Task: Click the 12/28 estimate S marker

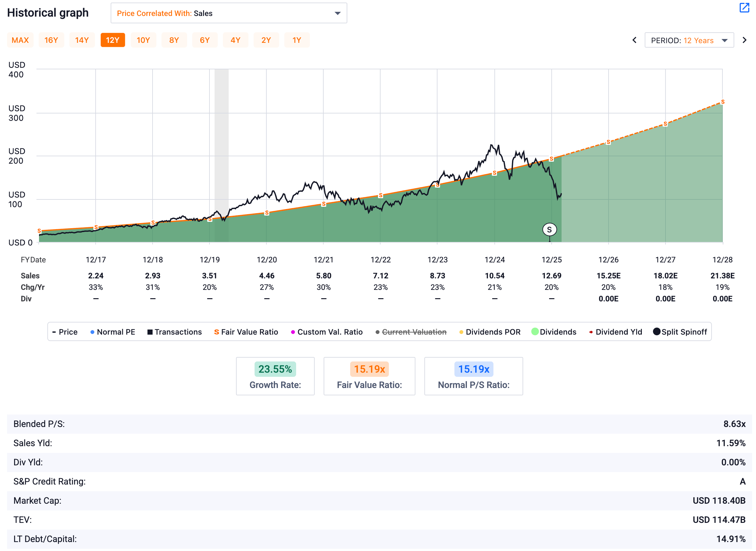Action: [x=722, y=102]
